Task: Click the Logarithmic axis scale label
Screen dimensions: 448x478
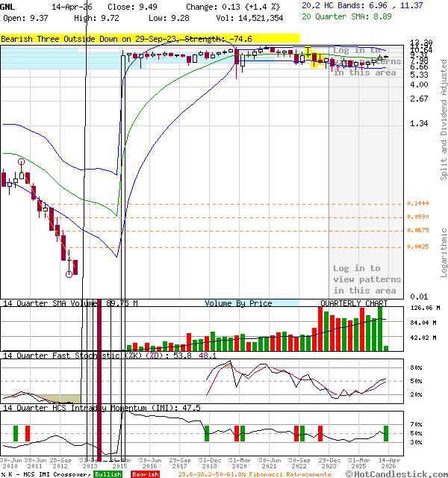Action: click(x=442, y=250)
